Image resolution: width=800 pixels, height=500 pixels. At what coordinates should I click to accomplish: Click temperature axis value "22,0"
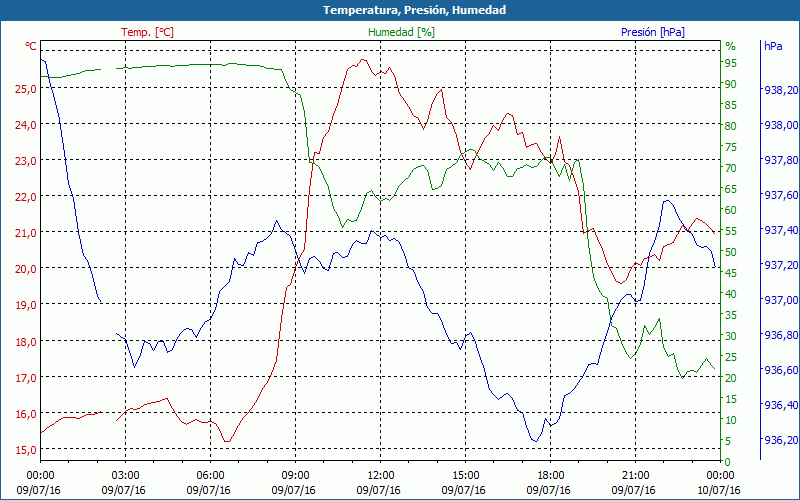tap(26, 197)
